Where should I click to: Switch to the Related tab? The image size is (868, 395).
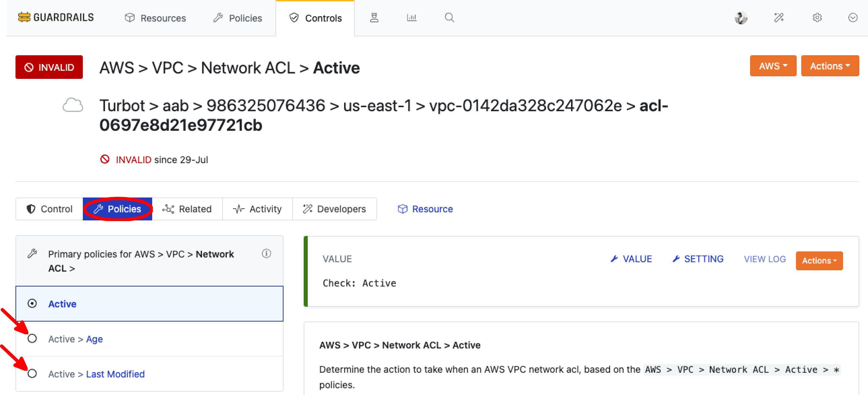click(x=187, y=209)
